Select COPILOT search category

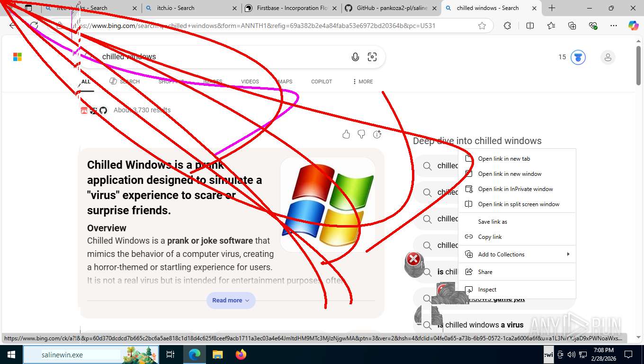322,82
